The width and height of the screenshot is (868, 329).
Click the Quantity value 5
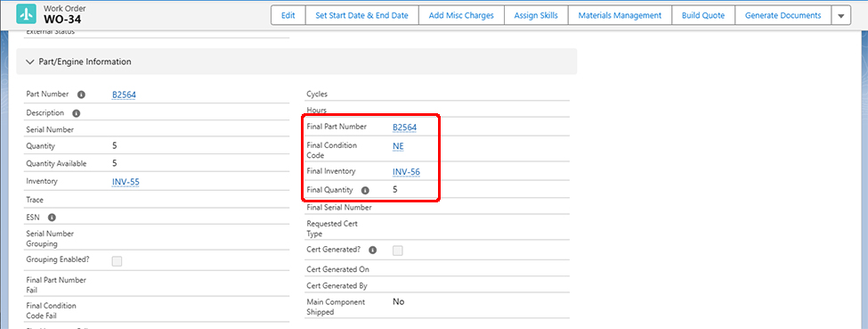115,146
